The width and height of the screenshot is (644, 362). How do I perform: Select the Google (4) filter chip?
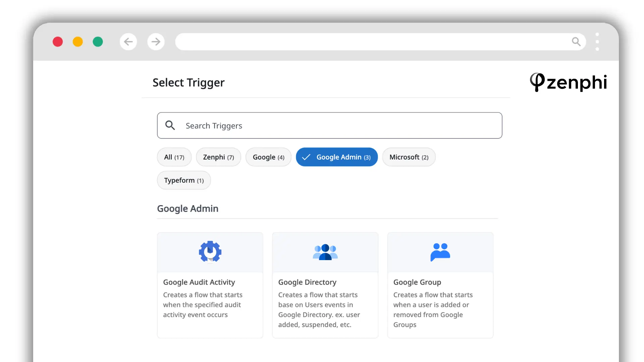pyautogui.click(x=268, y=157)
